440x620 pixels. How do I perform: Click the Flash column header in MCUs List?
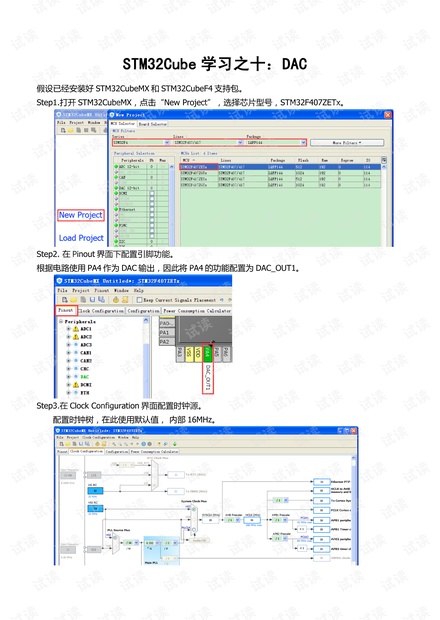point(303,160)
